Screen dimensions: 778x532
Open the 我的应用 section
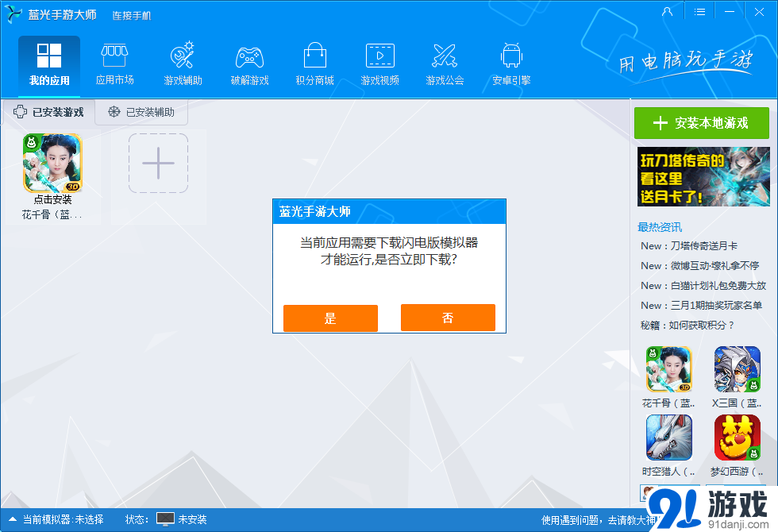(x=49, y=66)
